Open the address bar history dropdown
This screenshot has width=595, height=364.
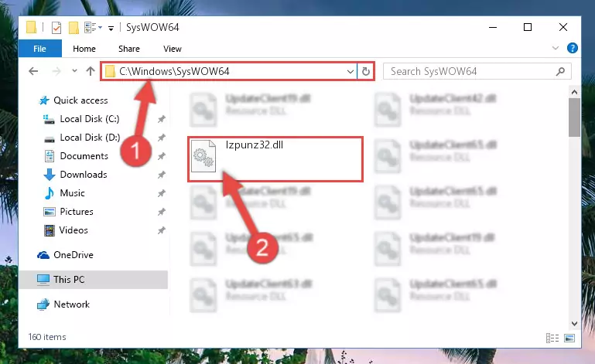pos(351,71)
